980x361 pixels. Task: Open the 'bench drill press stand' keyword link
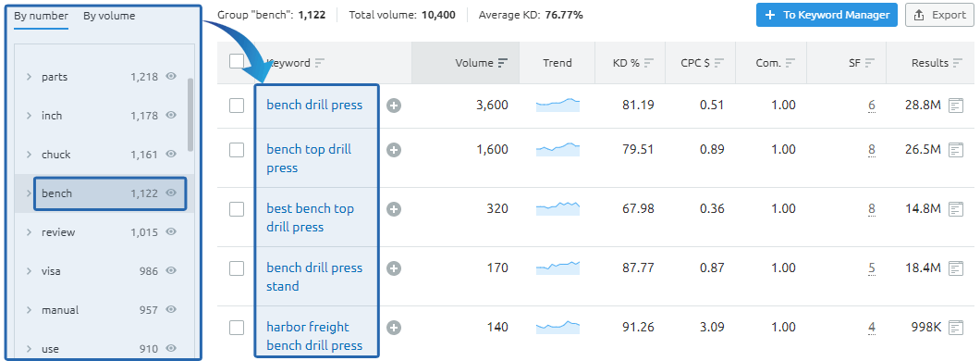pyautogui.click(x=314, y=277)
